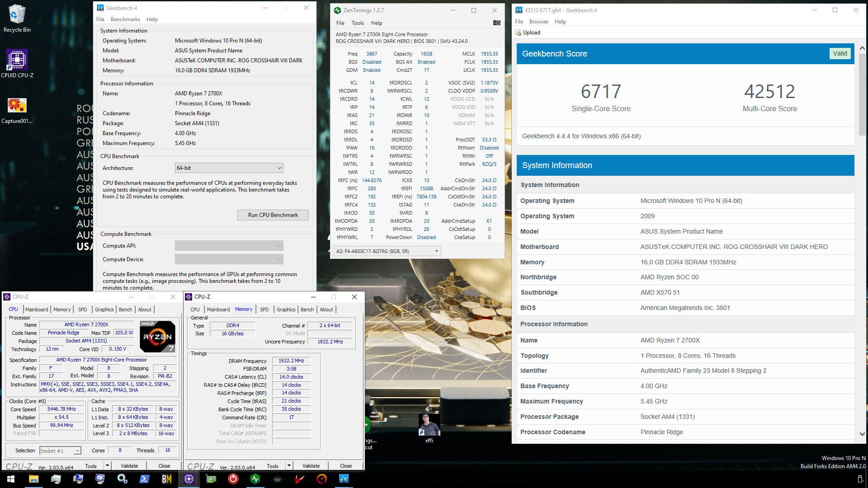Viewport: 868px width, 488px height.
Task: Expand the Architecture 64-bit dropdown
Action: [229, 168]
